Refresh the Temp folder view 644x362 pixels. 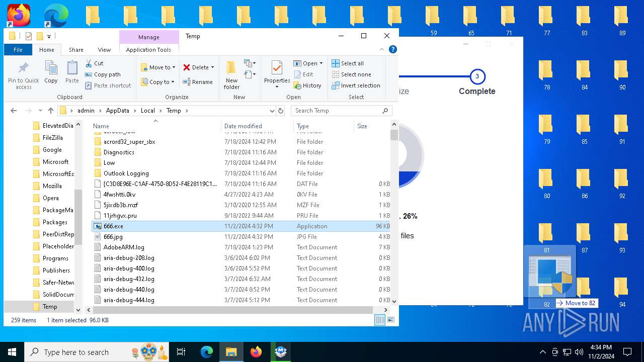tap(281, 111)
